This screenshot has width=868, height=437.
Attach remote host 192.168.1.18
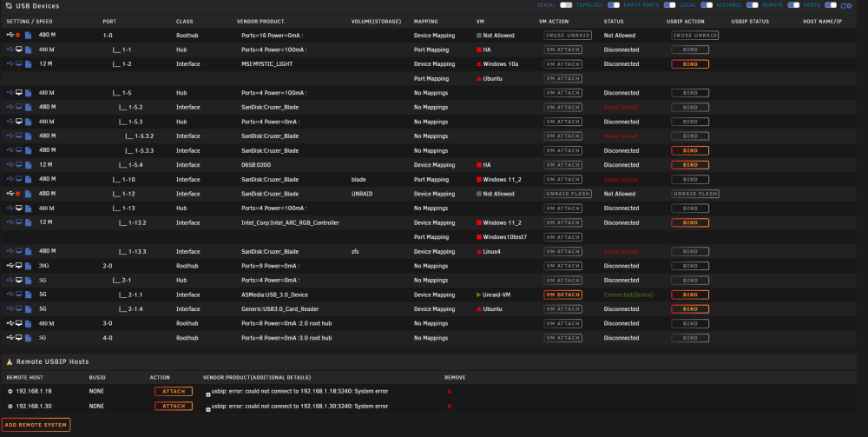(x=174, y=391)
